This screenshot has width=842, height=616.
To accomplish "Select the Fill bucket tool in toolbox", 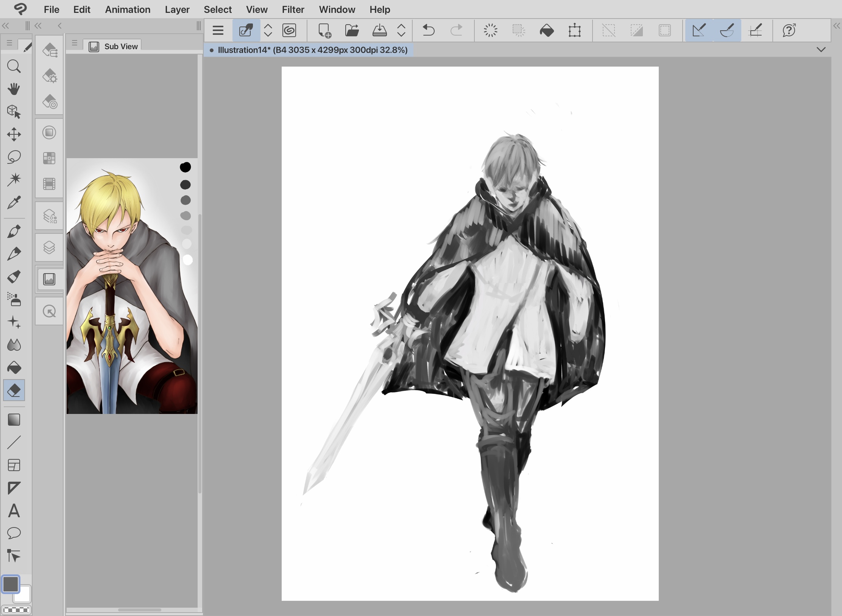I will (14, 367).
